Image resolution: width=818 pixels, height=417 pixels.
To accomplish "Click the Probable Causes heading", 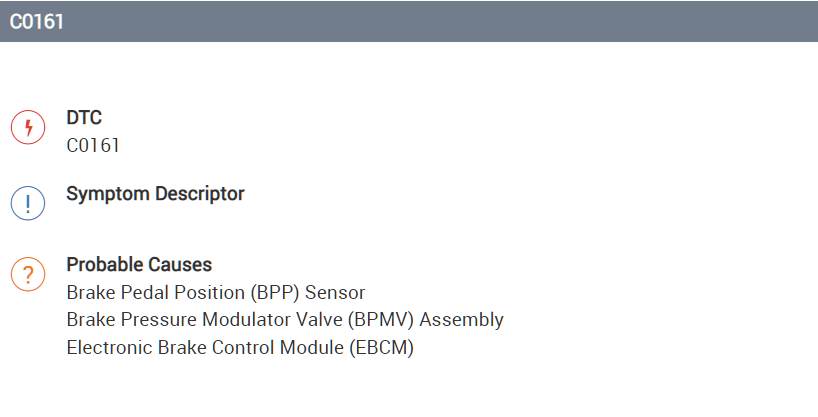I will click(139, 265).
